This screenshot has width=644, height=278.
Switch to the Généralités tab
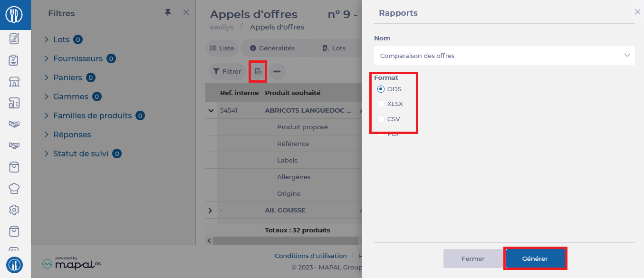(x=272, y=48)
